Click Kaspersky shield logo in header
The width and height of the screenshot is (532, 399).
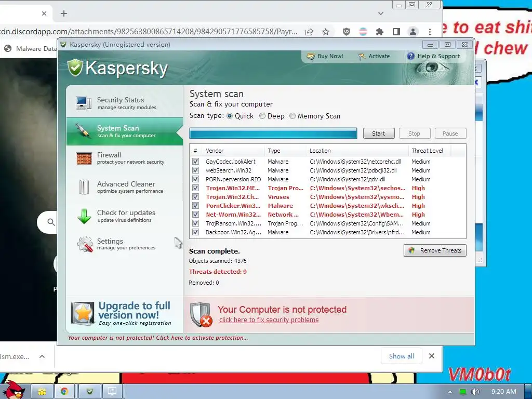click(x=75, y=68)
